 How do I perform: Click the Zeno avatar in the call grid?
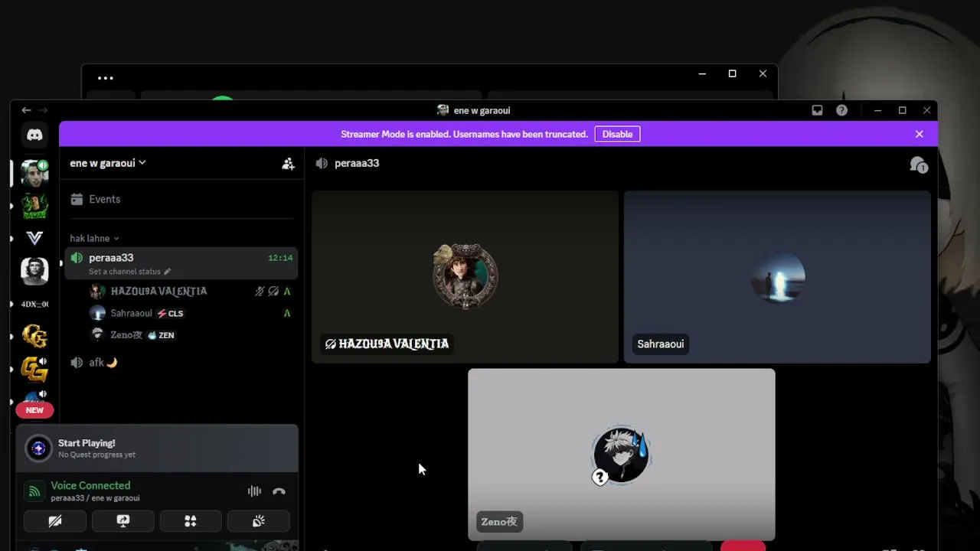point(622,455)
